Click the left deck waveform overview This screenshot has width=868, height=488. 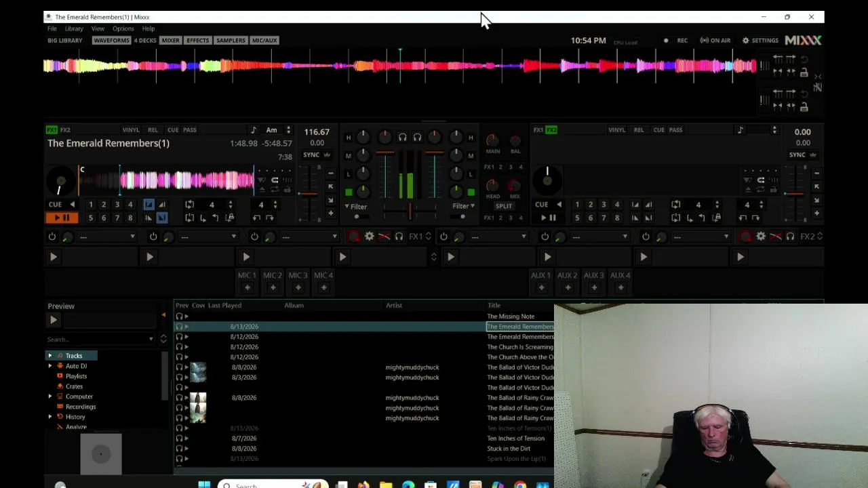[167, 180]
